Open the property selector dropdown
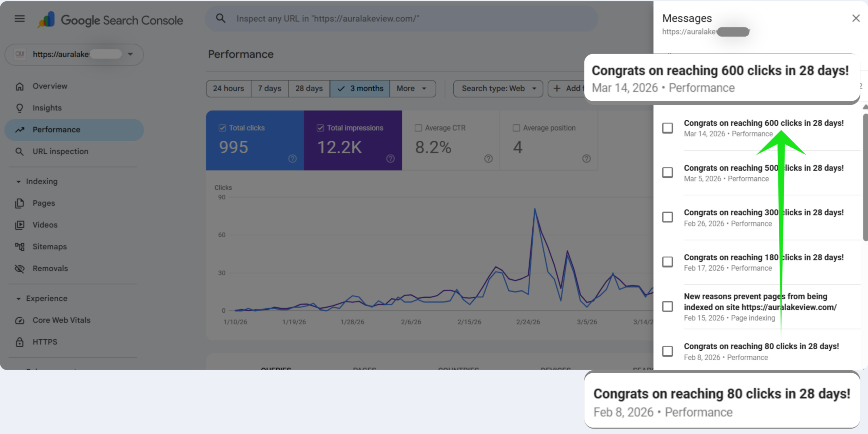868x434 pixels. click(x=74, y=54)
